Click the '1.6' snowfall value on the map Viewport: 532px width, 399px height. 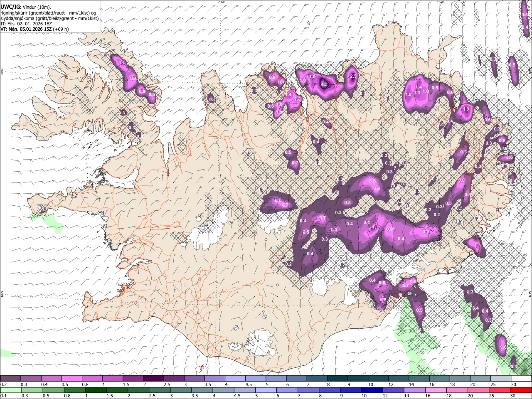(x=313, y=77)
